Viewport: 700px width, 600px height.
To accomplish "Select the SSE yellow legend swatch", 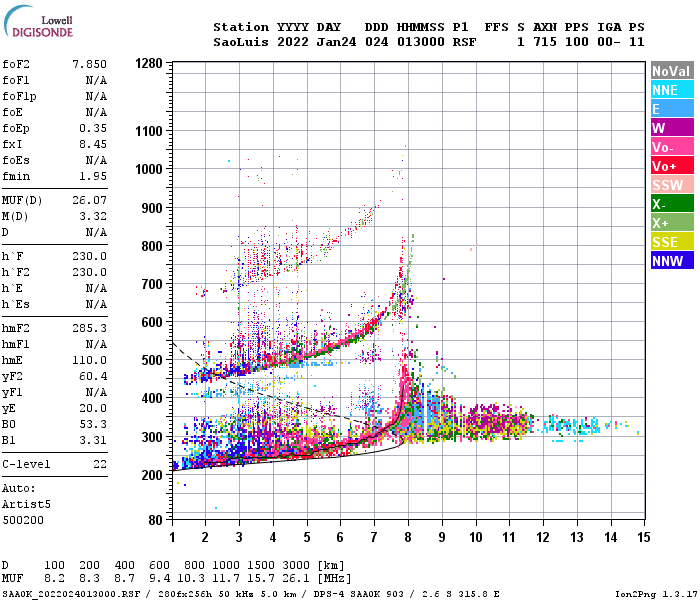I will pos(672,242).
